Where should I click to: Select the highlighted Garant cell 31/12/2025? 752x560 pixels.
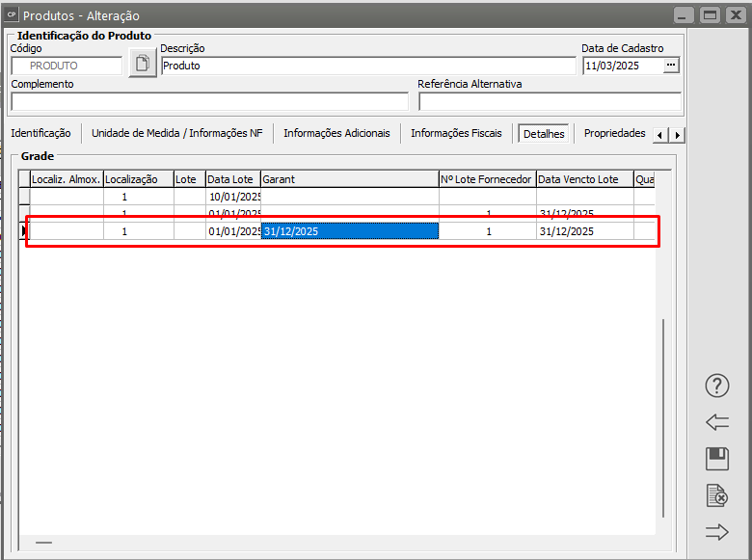349,231
